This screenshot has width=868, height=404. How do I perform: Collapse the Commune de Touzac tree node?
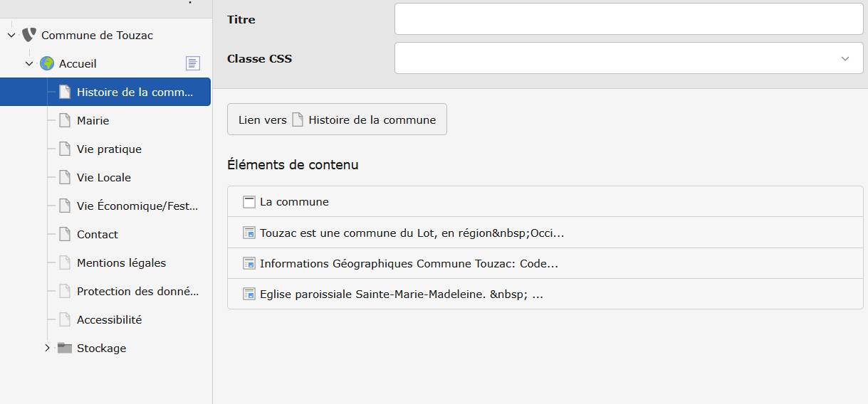tap(11, 35)
